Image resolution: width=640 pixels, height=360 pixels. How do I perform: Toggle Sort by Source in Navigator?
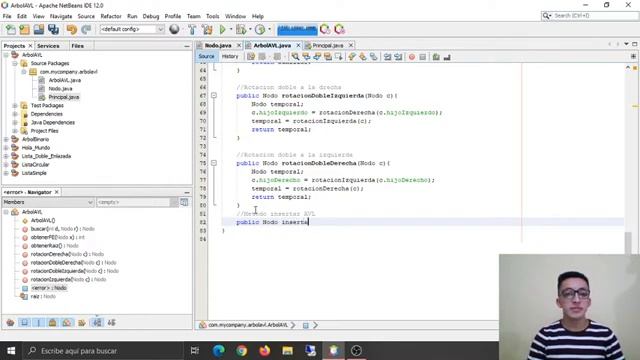(111, 323)
